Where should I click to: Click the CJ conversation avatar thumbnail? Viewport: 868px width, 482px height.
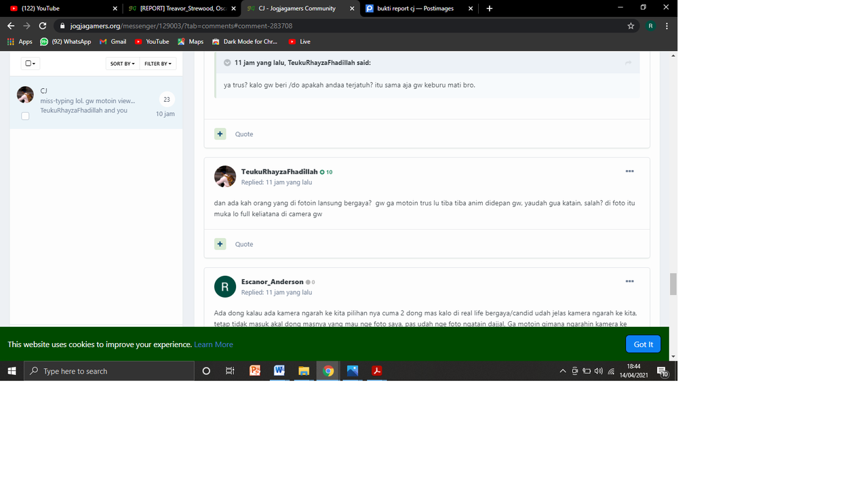click(25, 95)
